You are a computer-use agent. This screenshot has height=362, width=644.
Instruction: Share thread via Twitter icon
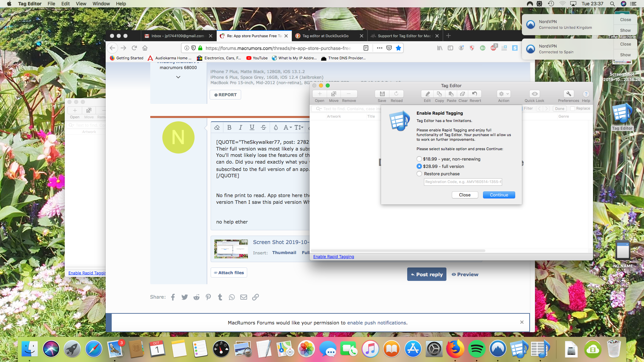click(184, 297)
